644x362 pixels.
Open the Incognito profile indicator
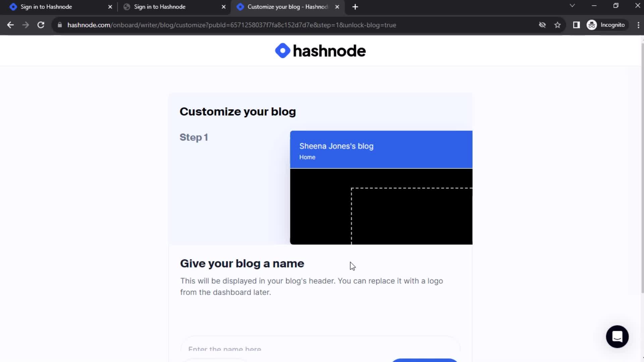pyautogui.click(x=606, y=25)
